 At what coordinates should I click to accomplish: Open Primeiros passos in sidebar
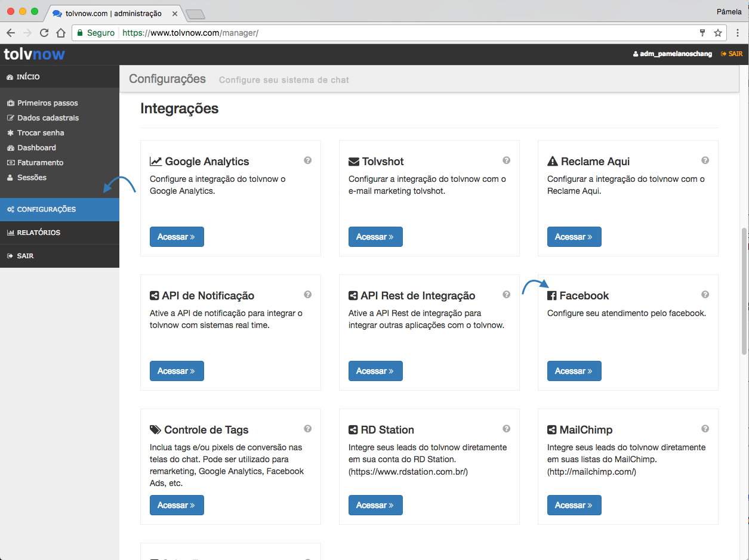42,103
